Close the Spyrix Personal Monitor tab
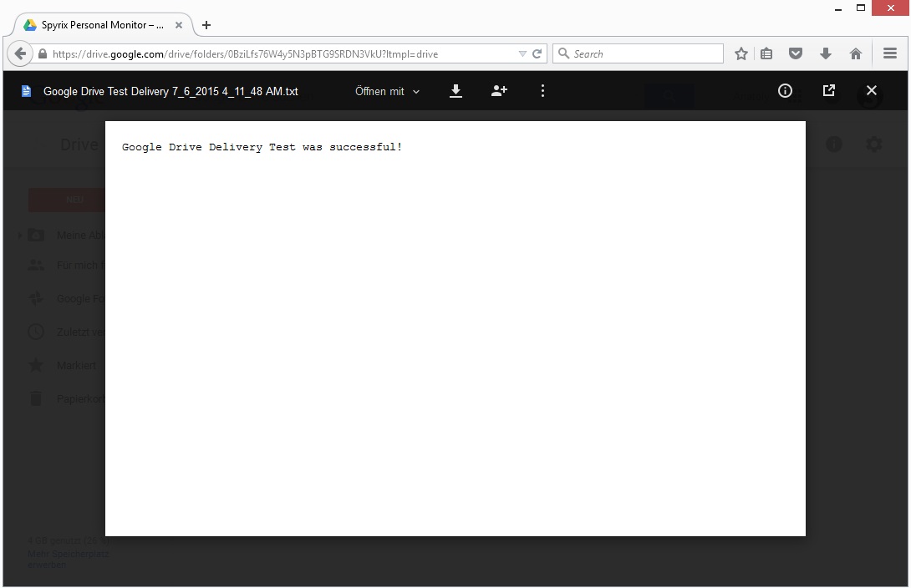 (179, 25)
